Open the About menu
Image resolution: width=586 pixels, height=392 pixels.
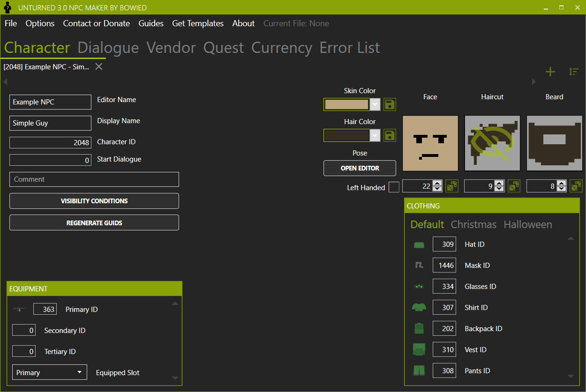pyautogui.click(x=243, y=23)
